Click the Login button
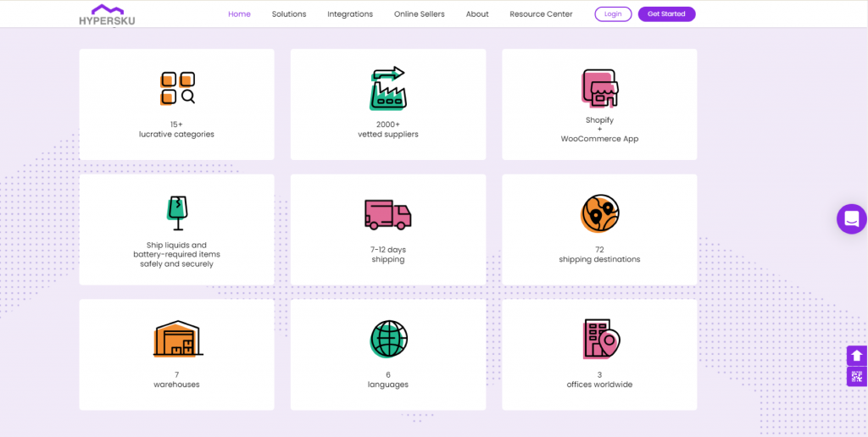This screenshot has height=437, width=868. coord(613,14)
